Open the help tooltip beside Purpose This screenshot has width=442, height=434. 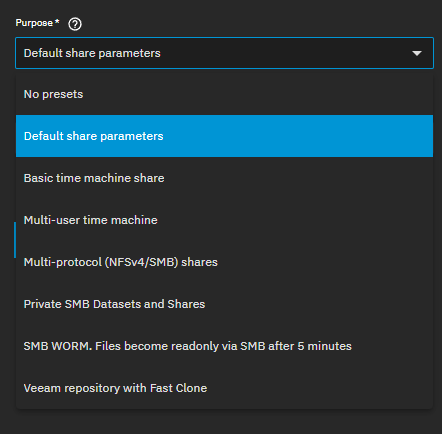coord(75,24)
